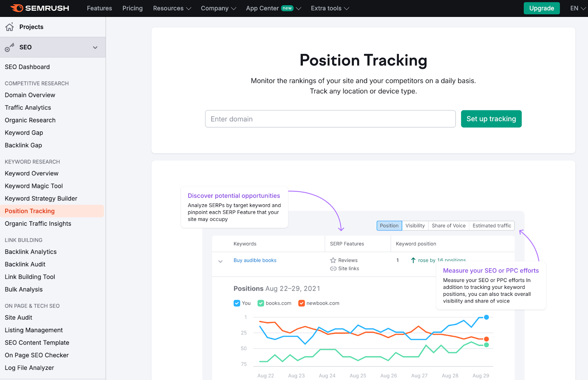588x380 pixels.
Task: Open Backlink Analytics in sidebar
Action: pyautogui.click(x=31, y=252)
